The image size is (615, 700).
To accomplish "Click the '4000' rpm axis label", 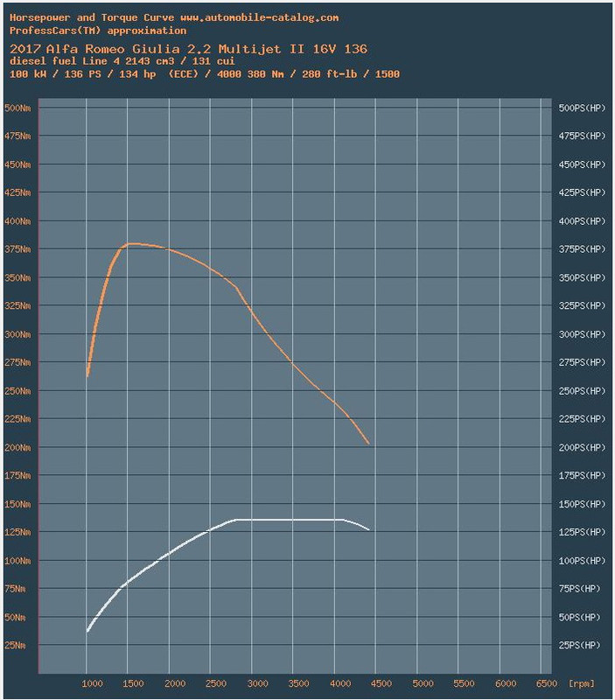I will click(340, 684).
